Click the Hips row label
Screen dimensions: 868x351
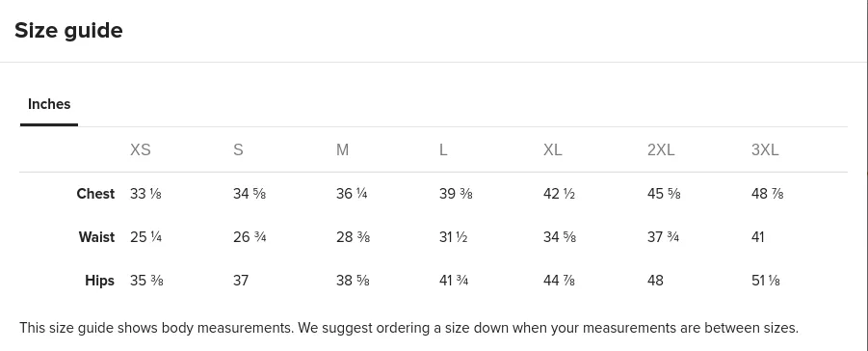click(99, 280)
